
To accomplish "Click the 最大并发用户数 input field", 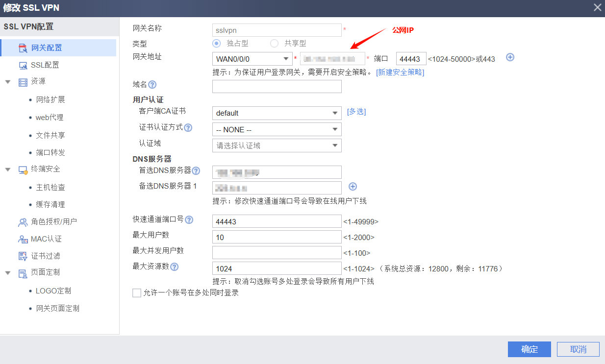I will [x=277, y=252].
